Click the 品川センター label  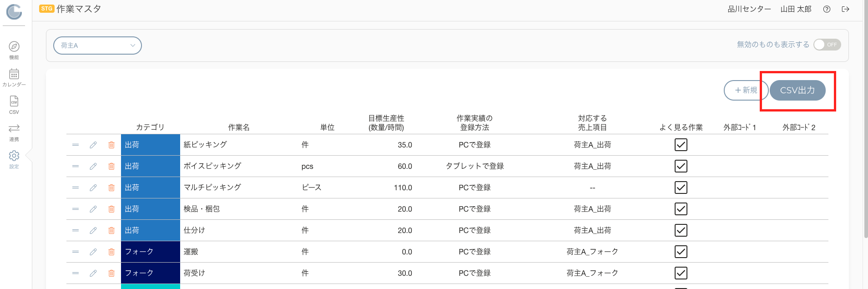pyautogui.click(x=749, y=9)
